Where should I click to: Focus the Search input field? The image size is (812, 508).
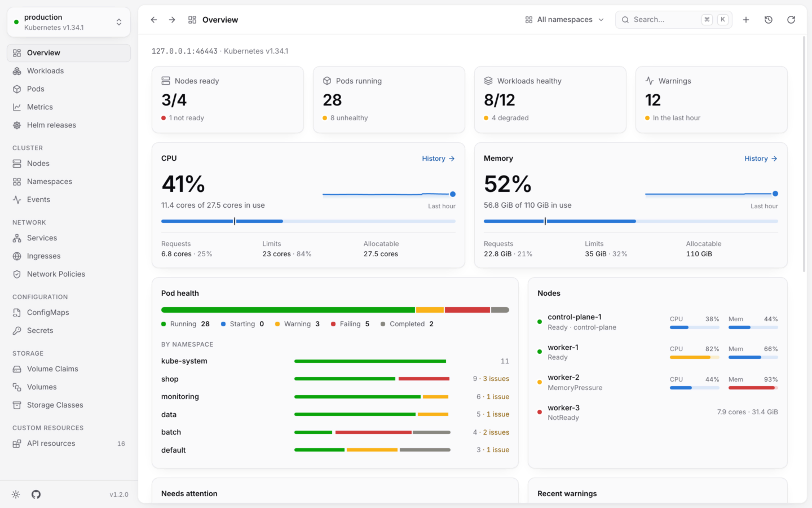click(x=674, y=20)
